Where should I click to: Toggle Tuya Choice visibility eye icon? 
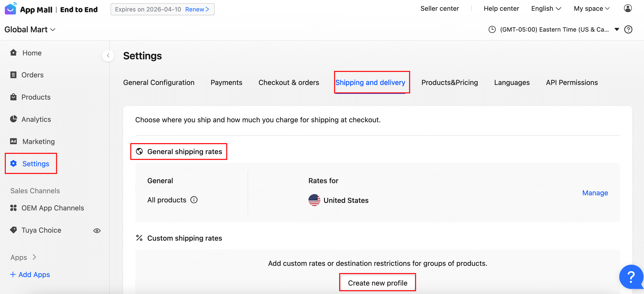97,230
